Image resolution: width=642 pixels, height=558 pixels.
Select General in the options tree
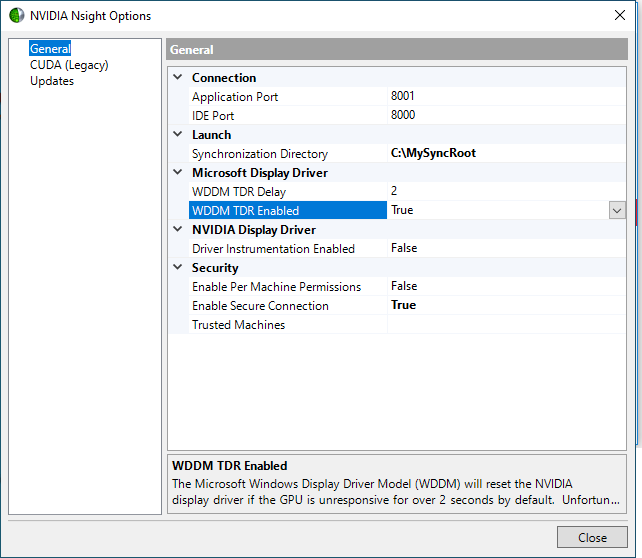coord(50,49)
